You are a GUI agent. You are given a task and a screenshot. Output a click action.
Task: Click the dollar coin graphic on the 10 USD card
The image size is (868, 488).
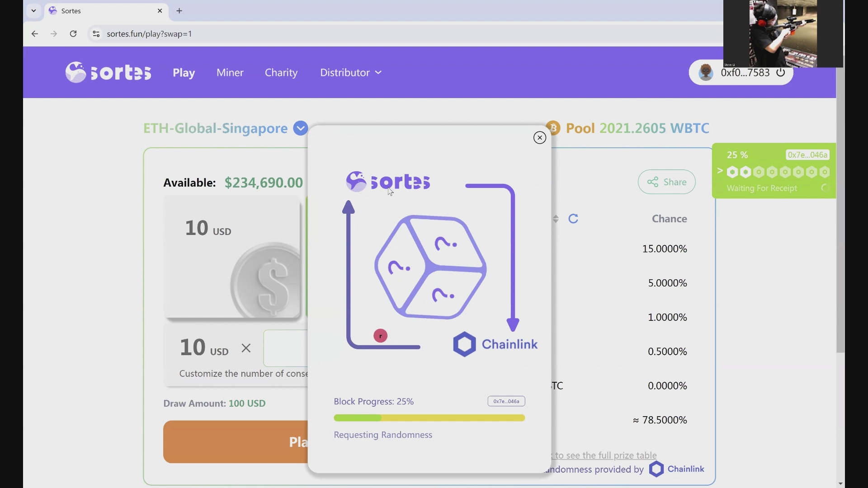267,282
